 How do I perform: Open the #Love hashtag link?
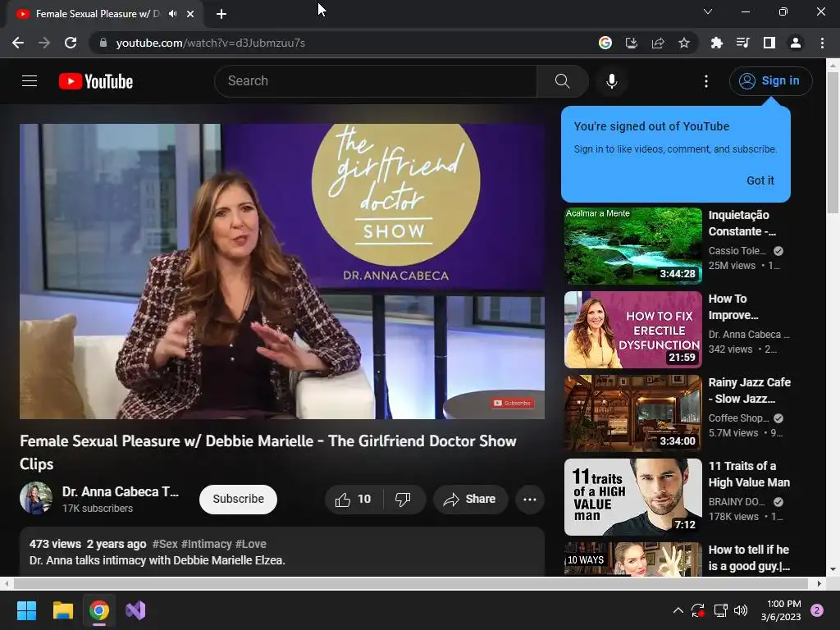[251, 544]
